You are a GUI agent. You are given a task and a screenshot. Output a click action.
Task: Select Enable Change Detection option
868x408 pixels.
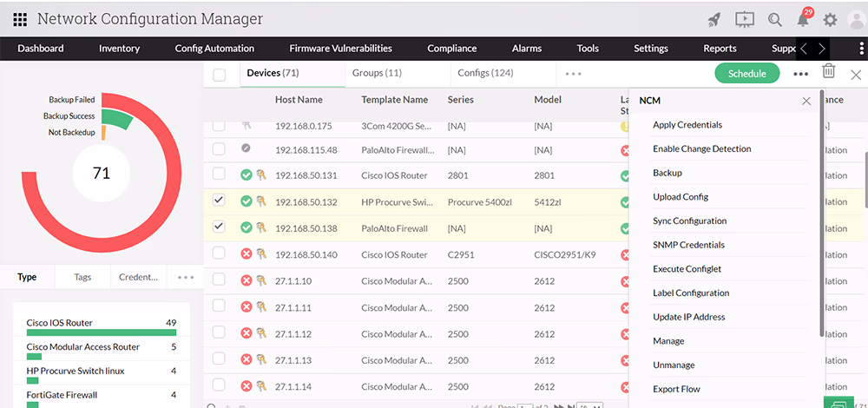point(701,148)
